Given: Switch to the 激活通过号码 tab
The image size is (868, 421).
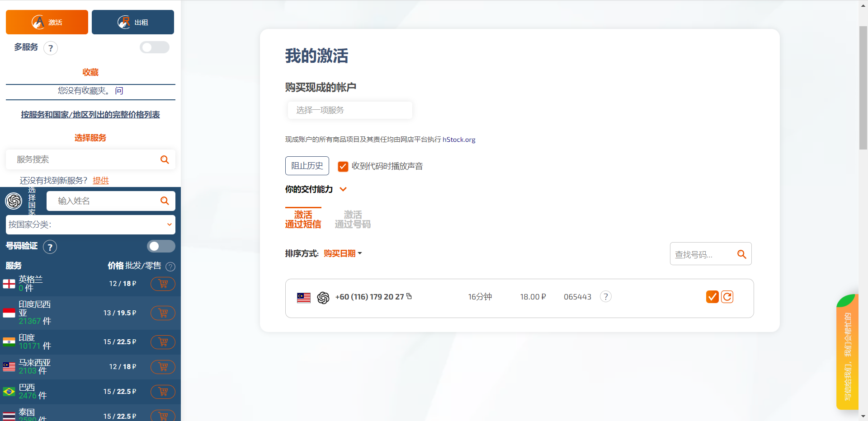Looking at the screenshot, I should coord(353,219).
